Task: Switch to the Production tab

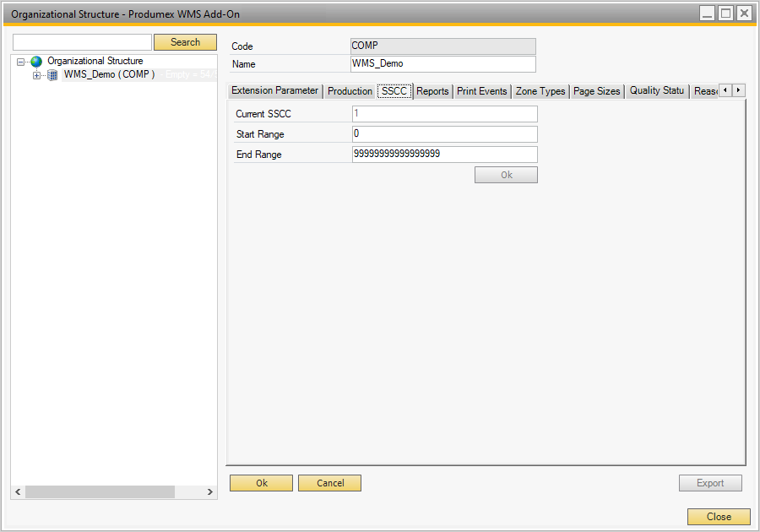Action: pos(350,91)
